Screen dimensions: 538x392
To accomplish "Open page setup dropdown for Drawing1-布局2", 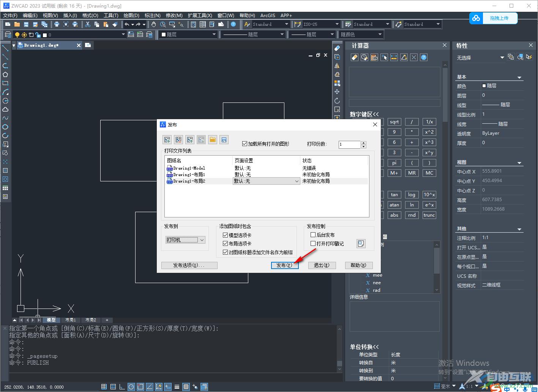I will coord(267,181).
